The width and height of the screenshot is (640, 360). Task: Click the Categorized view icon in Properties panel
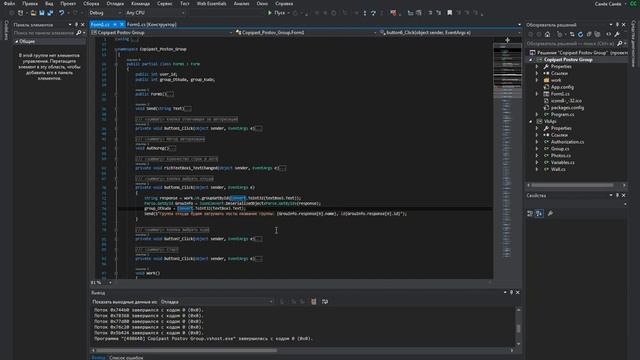coord(530,213)
